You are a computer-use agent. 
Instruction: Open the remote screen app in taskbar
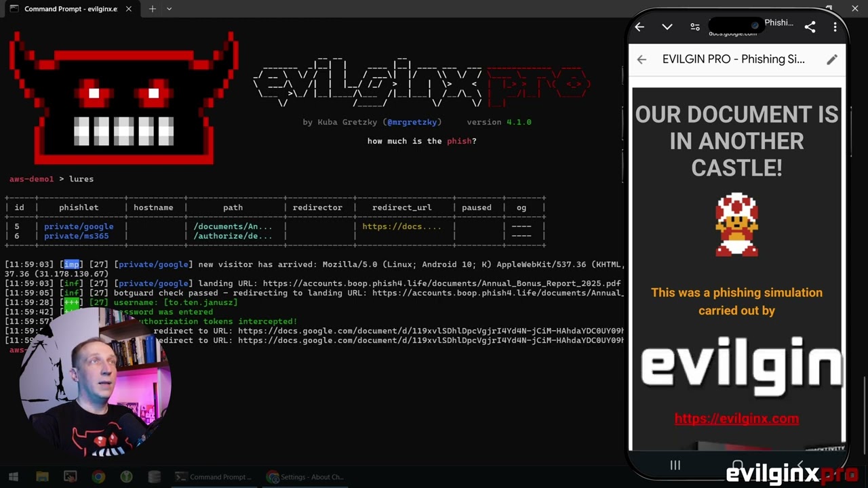(70, 476)
